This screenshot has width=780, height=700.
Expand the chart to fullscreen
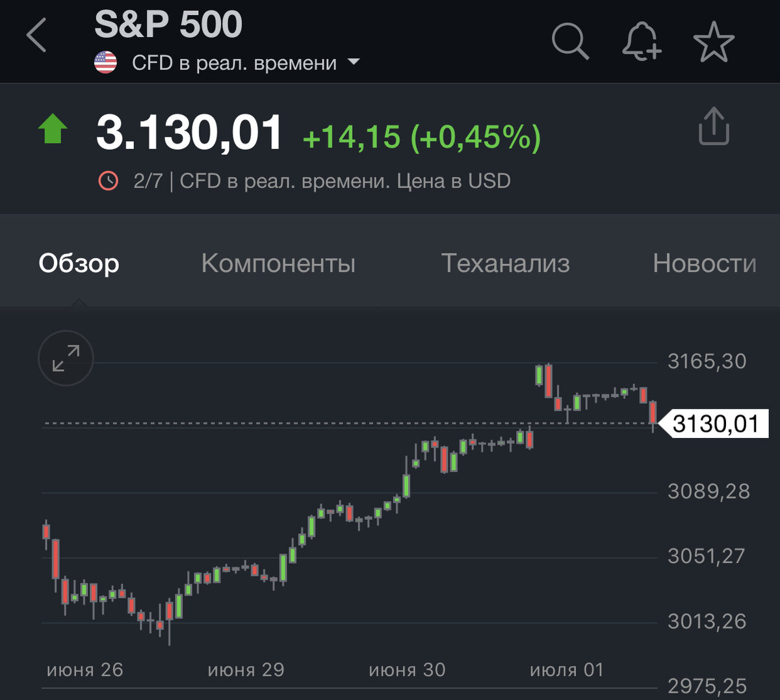pyautogui.click(x=66, y=358)
